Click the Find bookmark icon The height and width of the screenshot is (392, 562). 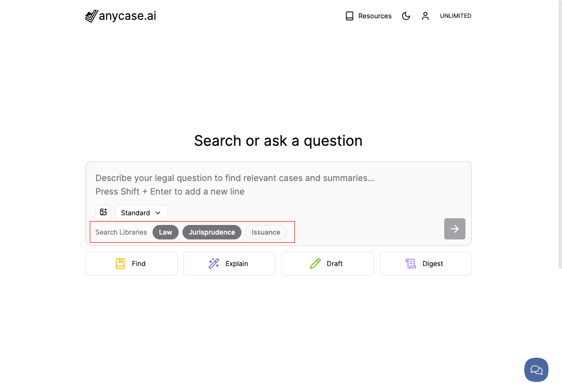coord(120,264)
